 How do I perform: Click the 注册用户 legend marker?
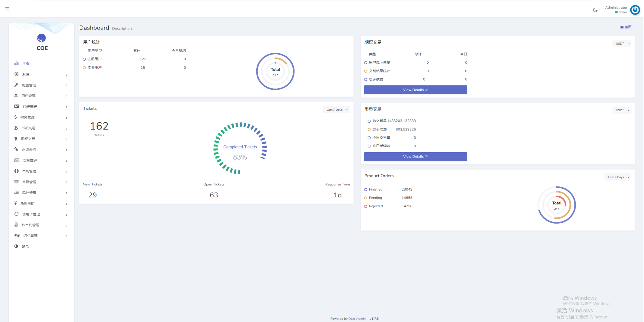[84, 59]
